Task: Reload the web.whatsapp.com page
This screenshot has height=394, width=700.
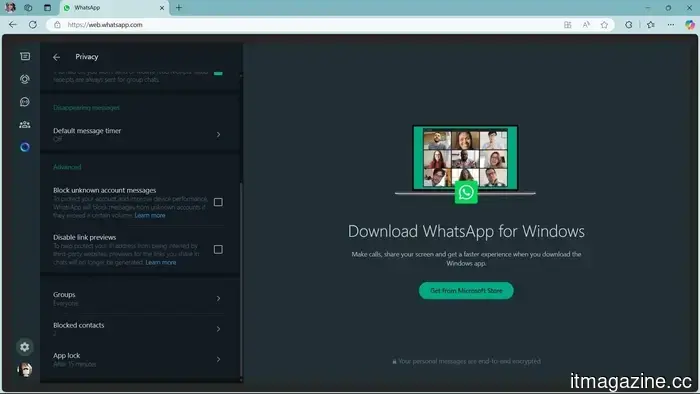Action: (x=33, y=25)
